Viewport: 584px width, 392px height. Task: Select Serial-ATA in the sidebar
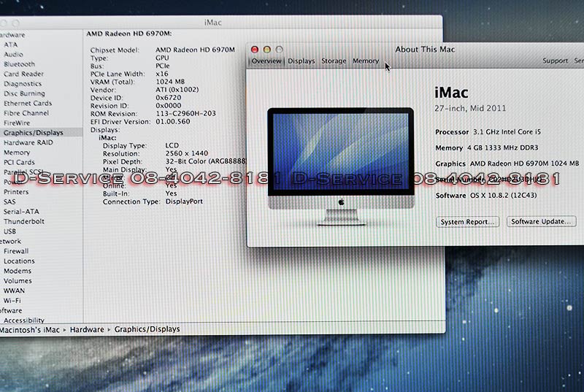click(x=21, y=212)
